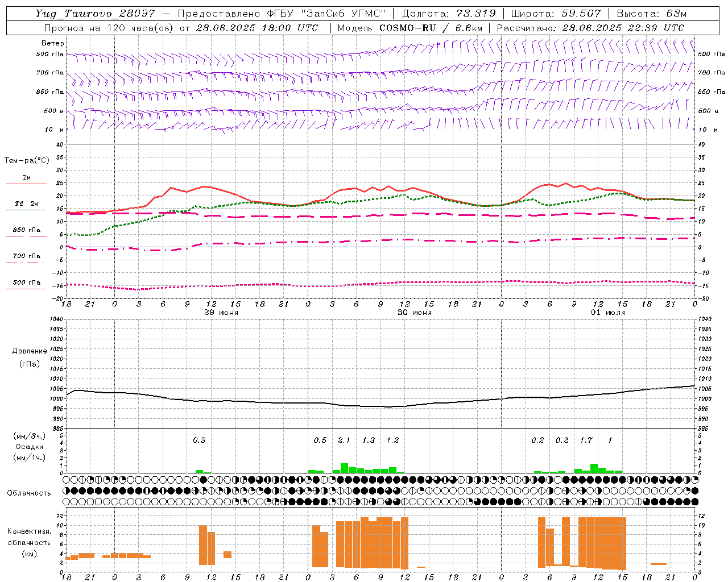Click the station title Yug_Taurovo_28097
The width and height of the screenshot is (728, 582).
[95, 14]
